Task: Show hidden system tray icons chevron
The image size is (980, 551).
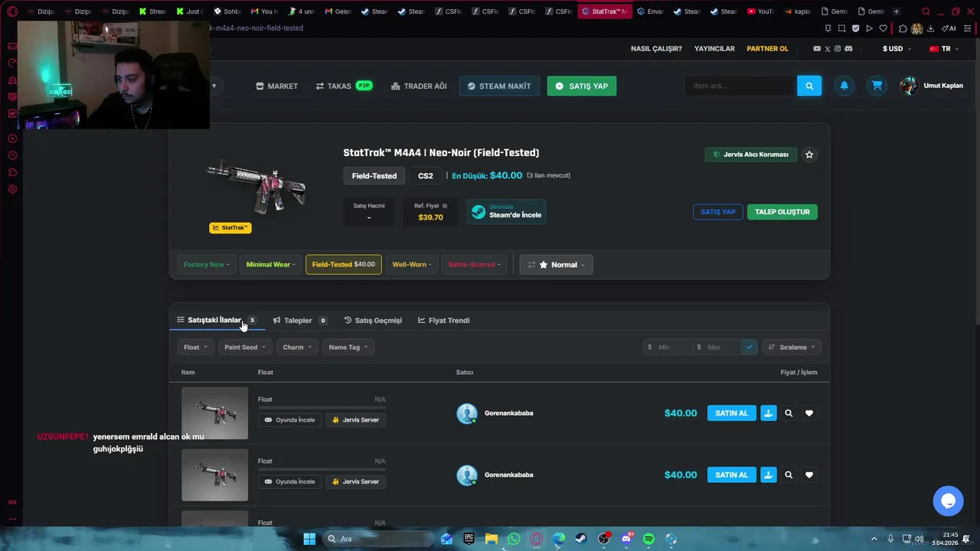Action: tap(874, 539)
